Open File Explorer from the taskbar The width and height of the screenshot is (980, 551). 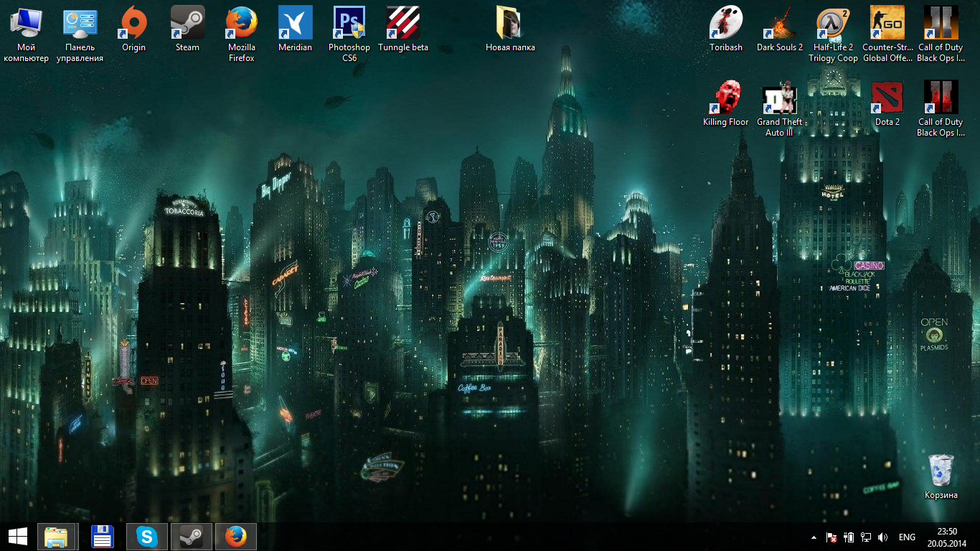(x=56, y=537)
